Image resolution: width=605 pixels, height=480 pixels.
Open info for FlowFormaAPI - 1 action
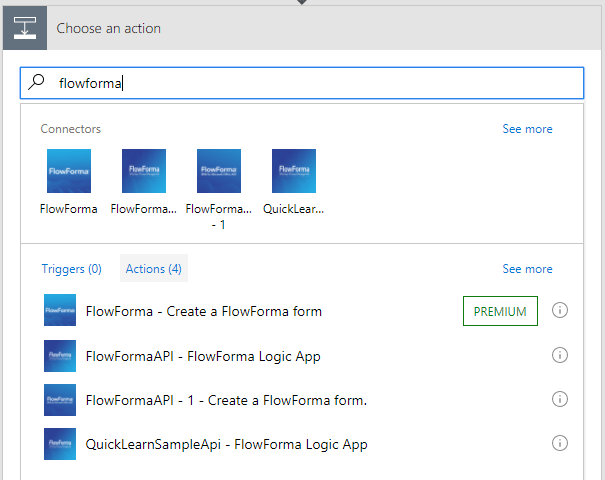tap(559, 399)
